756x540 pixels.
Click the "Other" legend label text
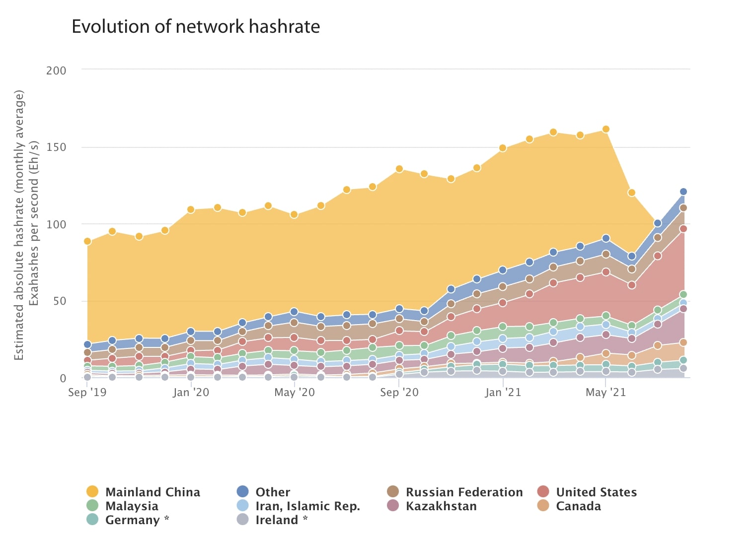272,492
